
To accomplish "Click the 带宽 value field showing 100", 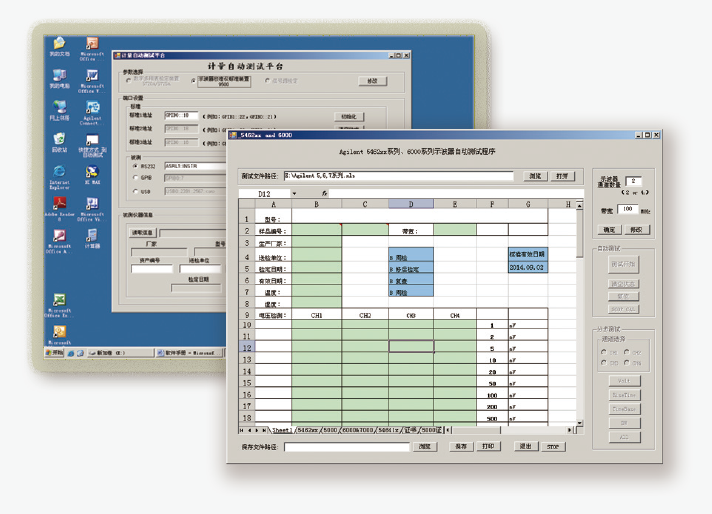I will coord(628,210).
